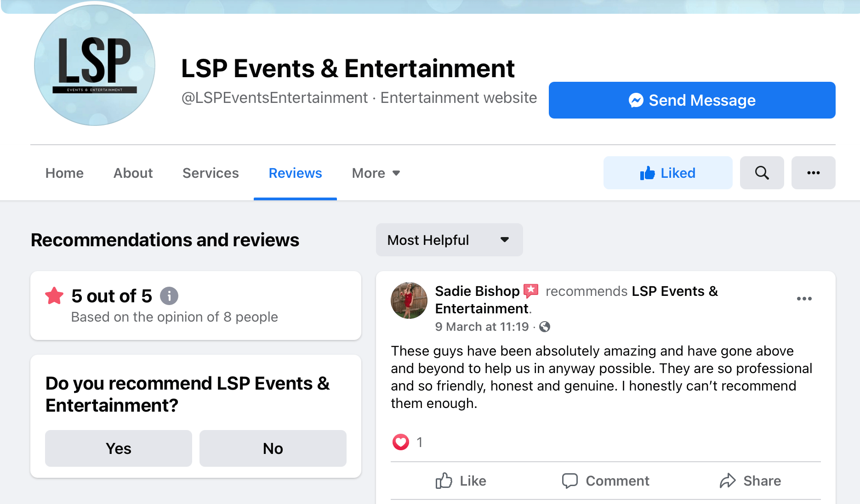
Task: Expand the More tab dropdown
Action: tap(376, 173)
